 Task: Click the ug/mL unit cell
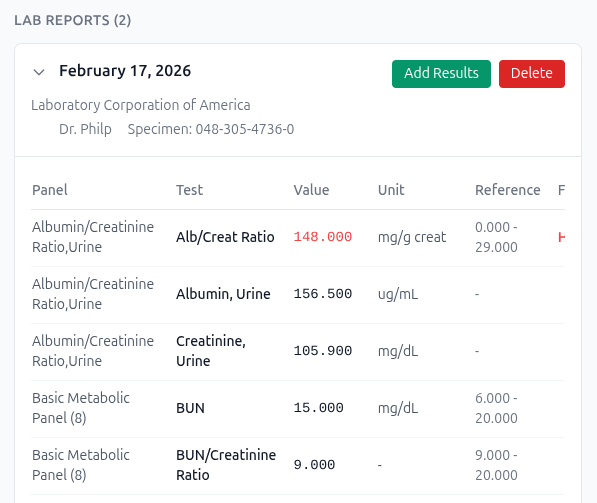[x=398, y=294]
